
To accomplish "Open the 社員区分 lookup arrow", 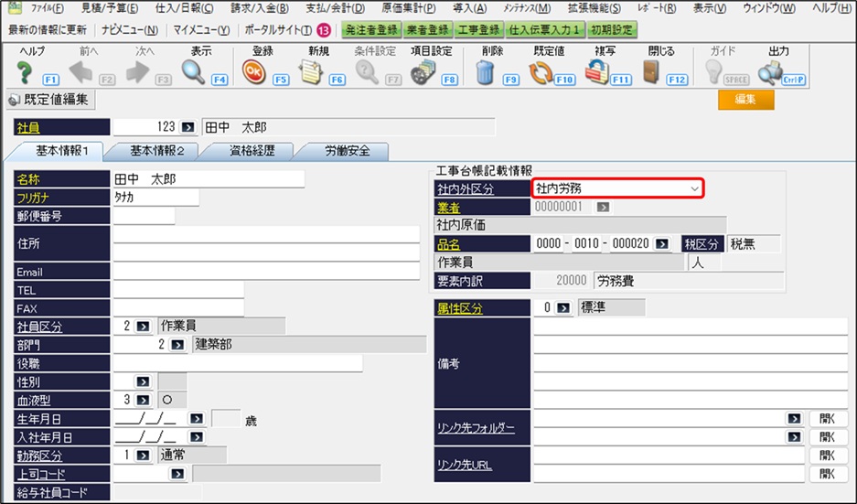I will pos(144,327).
